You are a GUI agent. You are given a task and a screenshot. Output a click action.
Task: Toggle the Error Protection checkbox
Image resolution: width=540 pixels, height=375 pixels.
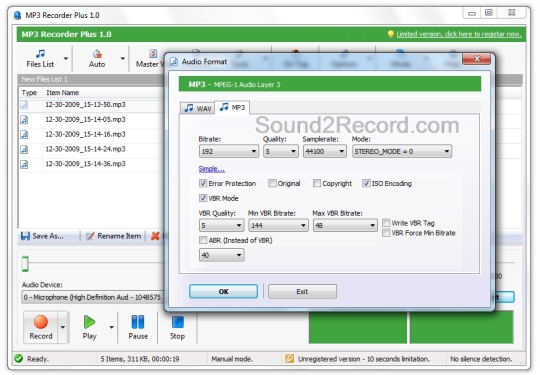[203, 184]
